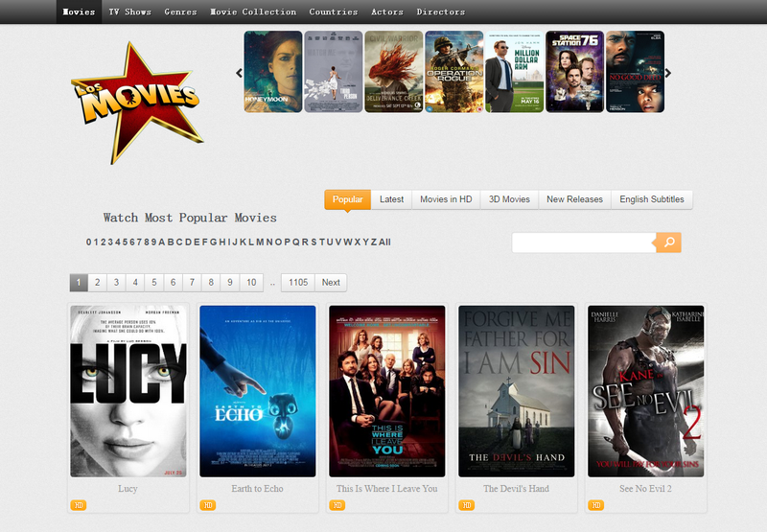The height and width of the screenshot is (532, 767).
Task: Switch to the Movies in HD tab
Action: pyautogui.click(x=446, y=199)
